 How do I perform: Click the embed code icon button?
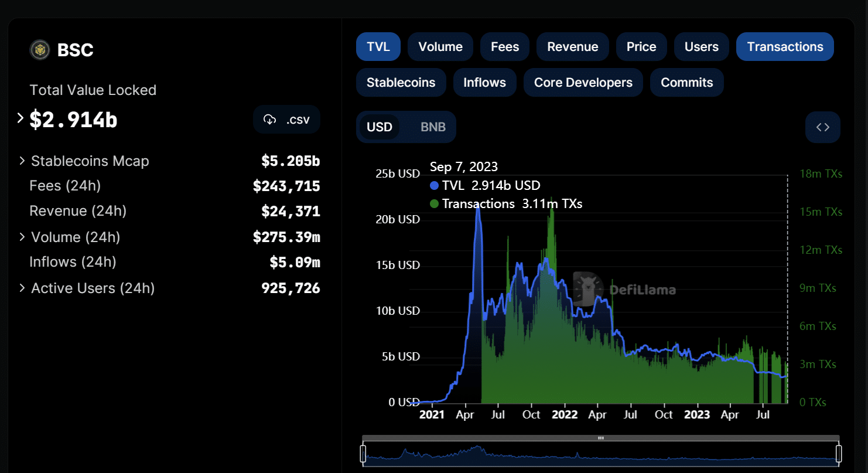tap(823, 127)
